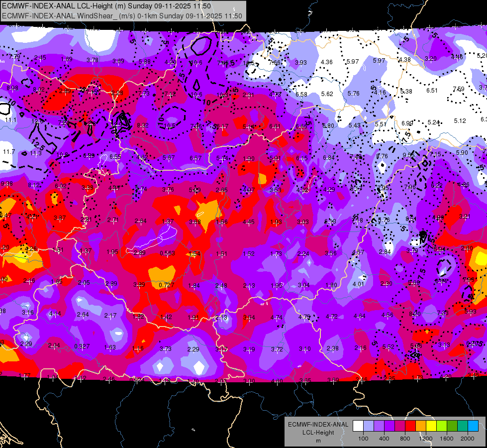Click the map value '5.12'
The height and width of the screenshot is (448, 487).
[460, 120]
